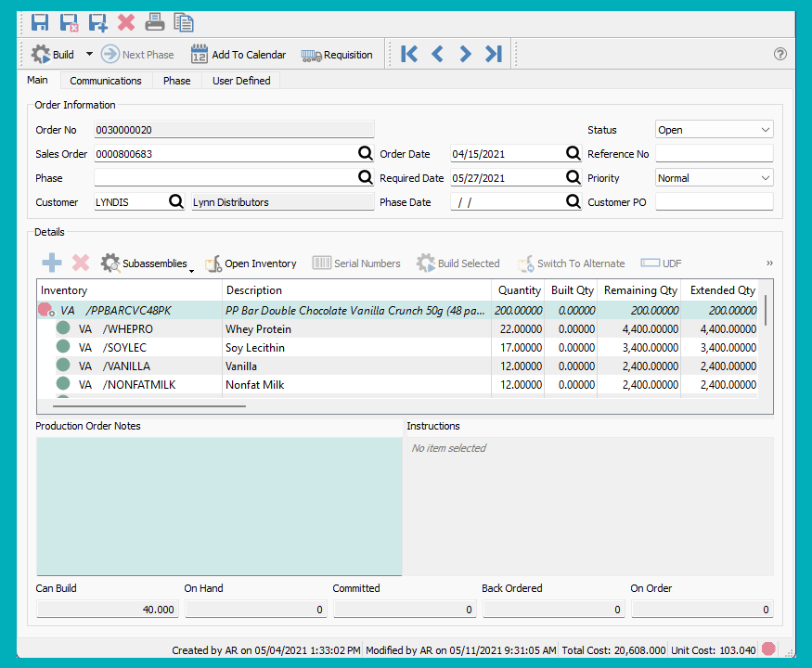
Task: Click the Next Phase button
Action: [x=137, y=55]
